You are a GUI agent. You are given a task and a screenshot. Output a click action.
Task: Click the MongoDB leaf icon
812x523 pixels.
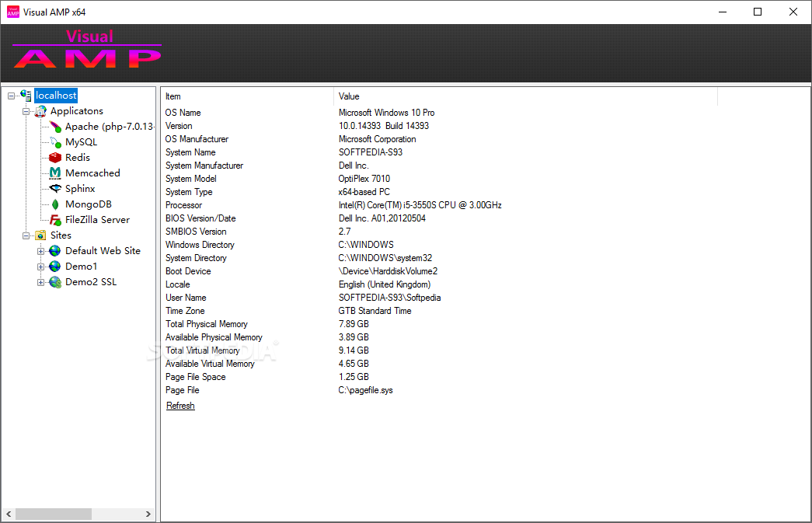[x=55, y=204]
